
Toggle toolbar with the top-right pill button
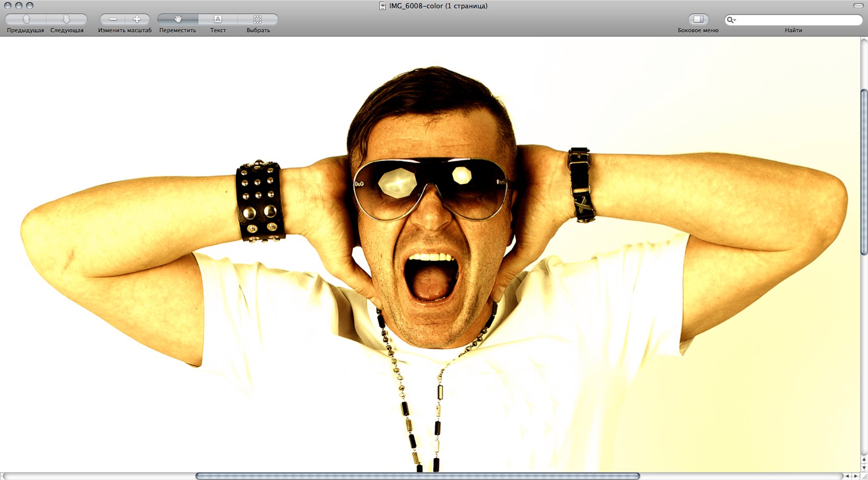tap(858, 6)
